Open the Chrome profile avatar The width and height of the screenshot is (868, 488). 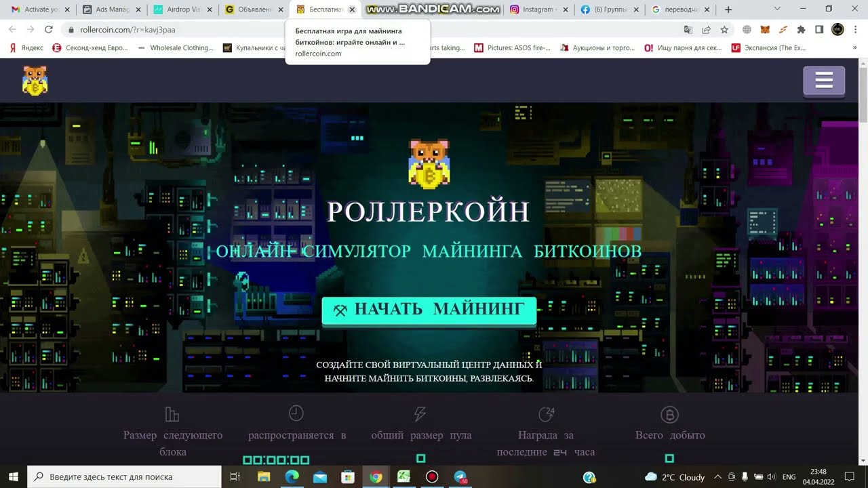(837, 29)
